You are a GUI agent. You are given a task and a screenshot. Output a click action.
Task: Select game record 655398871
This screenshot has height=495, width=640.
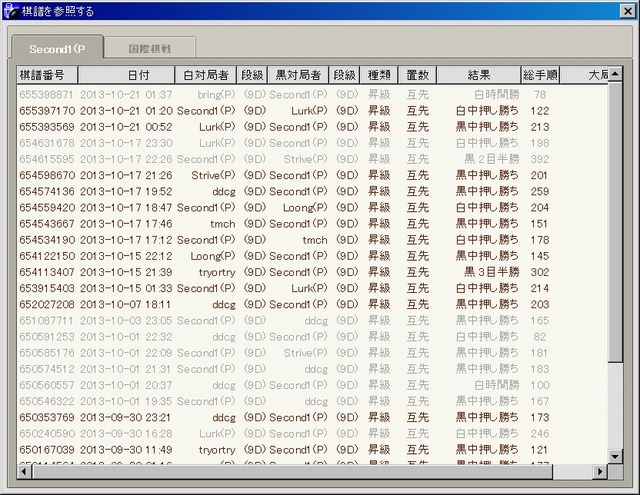(x=312, y=95)
